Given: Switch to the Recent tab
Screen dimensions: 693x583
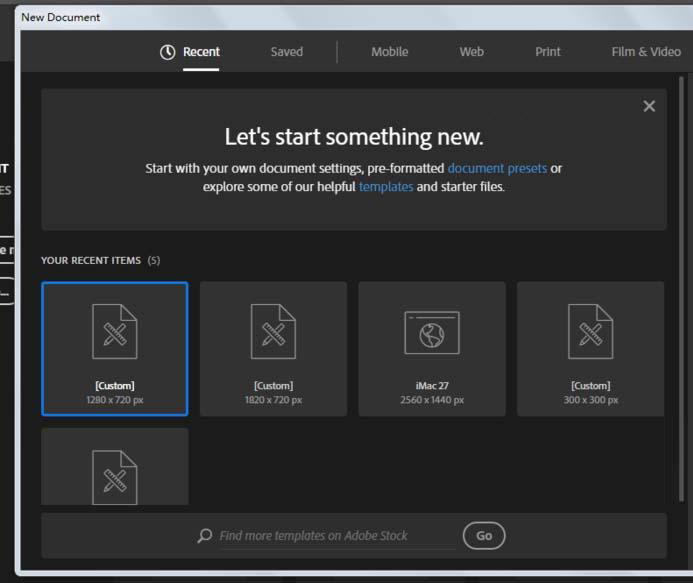Looking at the screenshot, I should point(201,52).
